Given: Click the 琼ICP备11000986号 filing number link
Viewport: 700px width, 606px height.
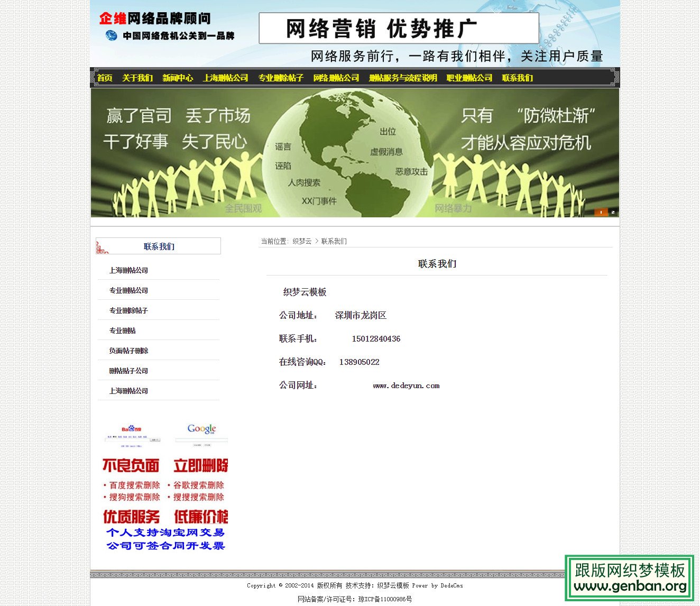Looking at the screenshot, I should coord(384,599).
